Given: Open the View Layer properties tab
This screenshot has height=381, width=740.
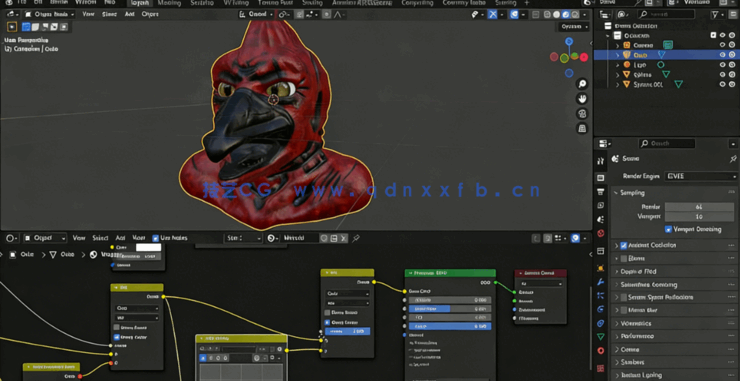Looking at the screenshot, I should 600,205.
